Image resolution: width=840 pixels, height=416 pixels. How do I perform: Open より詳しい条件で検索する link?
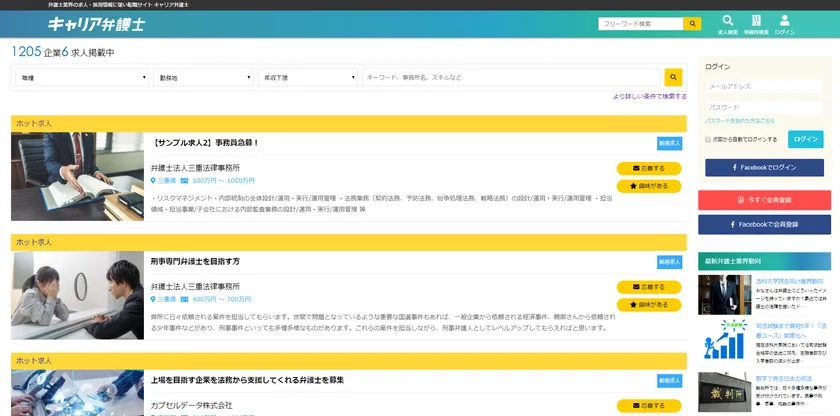[x=649, y=96]
